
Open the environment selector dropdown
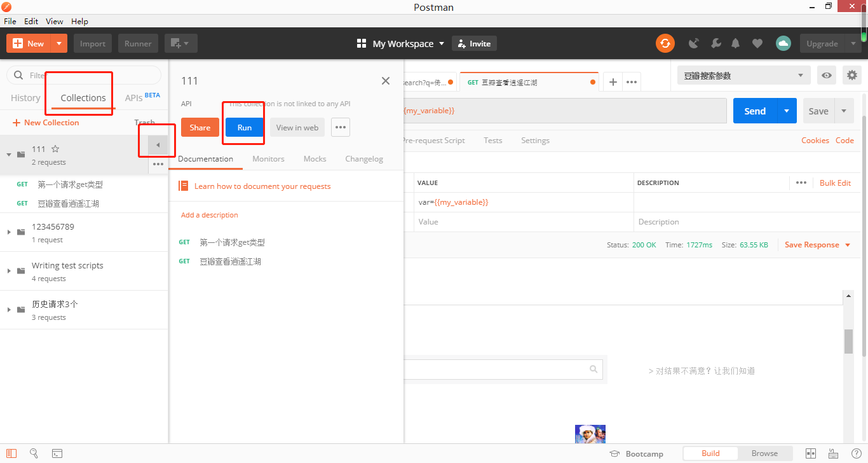[744, 75]
